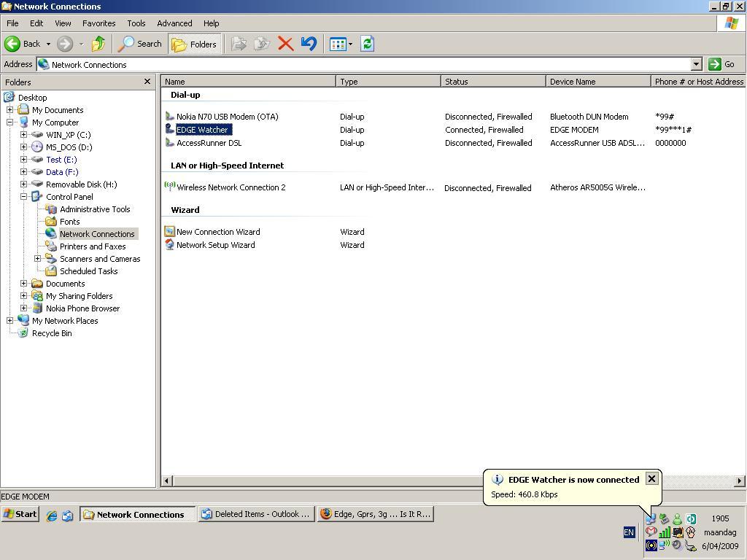
Task: Open the Forward button history dropdown arrow
Action: (x=81, y=44)
